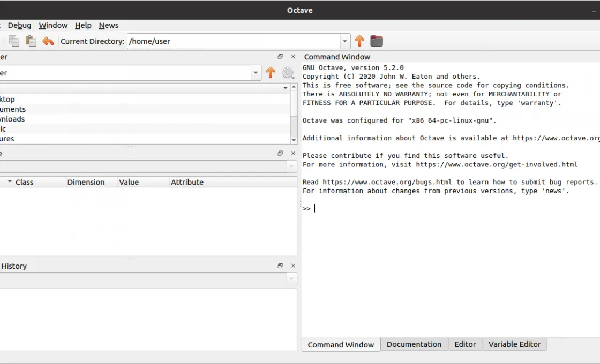Open the News menu

pyautogui.click(x=109, y=25)
